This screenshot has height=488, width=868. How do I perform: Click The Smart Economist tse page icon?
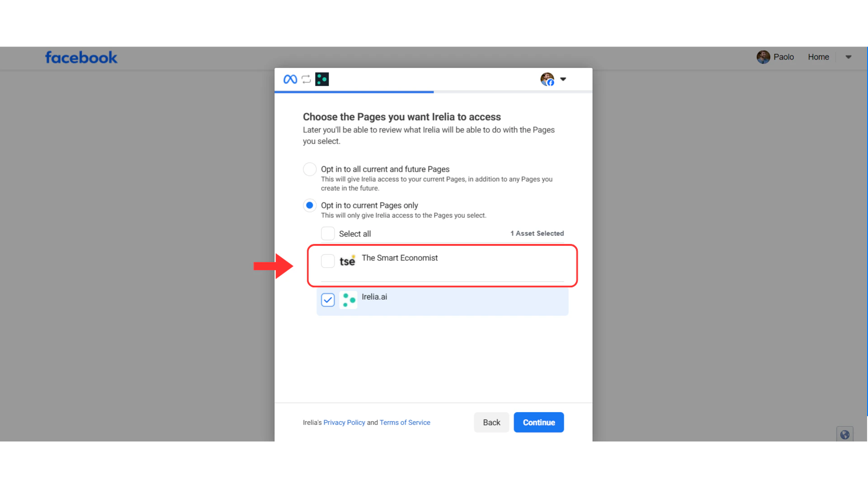[x=347, y=261]
